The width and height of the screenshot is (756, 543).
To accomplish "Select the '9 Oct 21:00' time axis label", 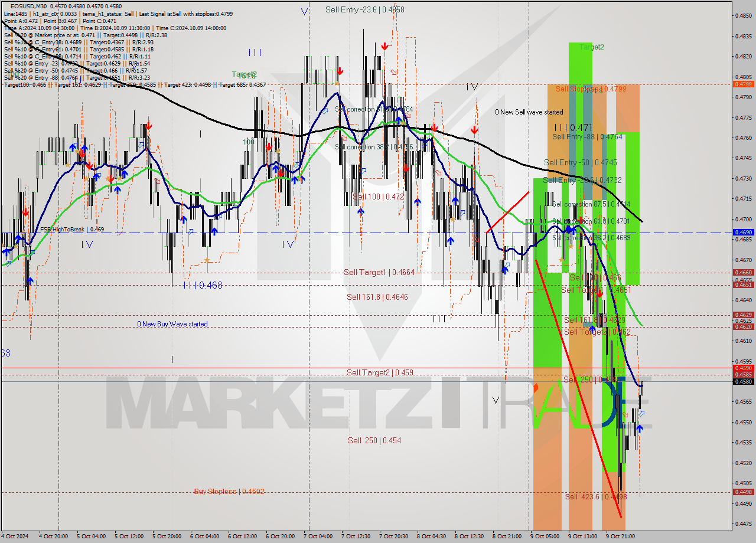I will (622, 537).
